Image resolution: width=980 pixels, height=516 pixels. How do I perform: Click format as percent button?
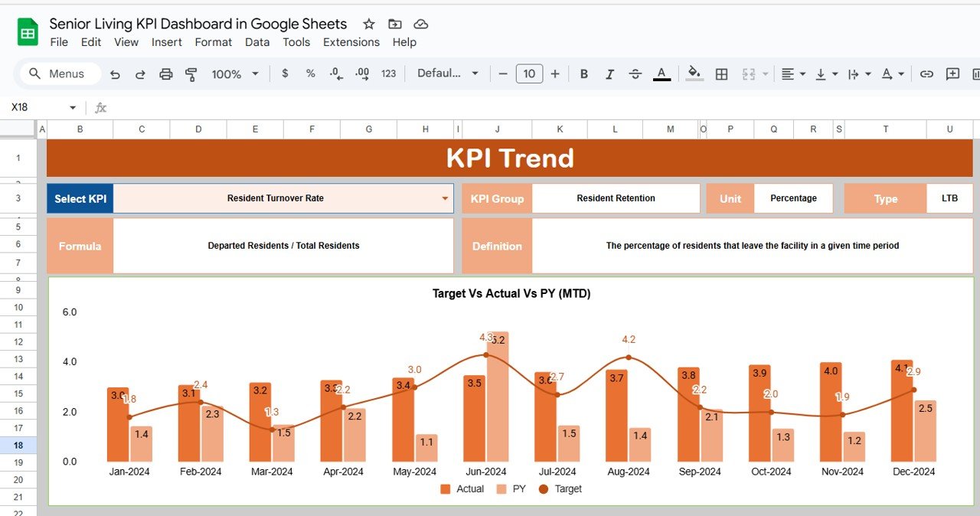[310, 73]
